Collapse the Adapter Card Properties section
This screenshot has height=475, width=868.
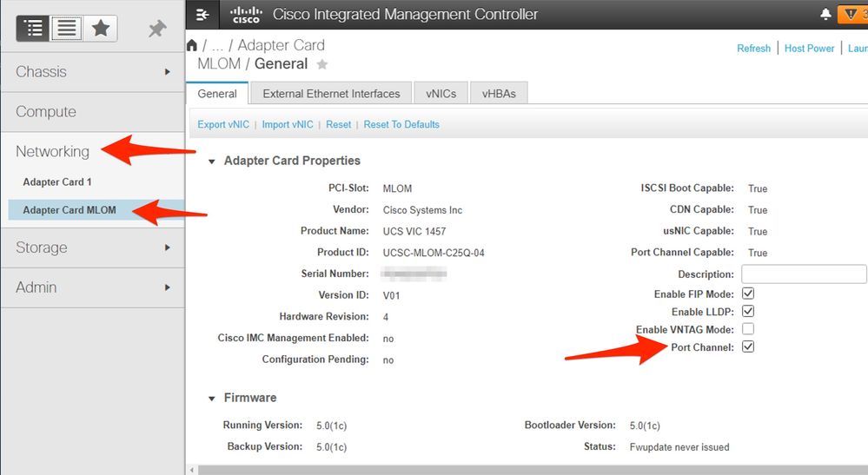[211, 162]
